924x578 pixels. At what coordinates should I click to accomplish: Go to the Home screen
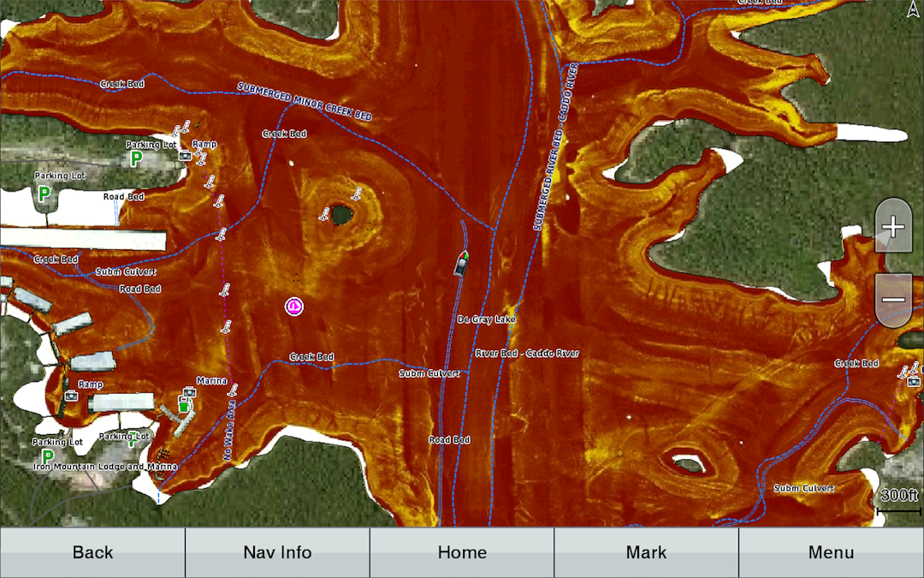tap(462, 552)
